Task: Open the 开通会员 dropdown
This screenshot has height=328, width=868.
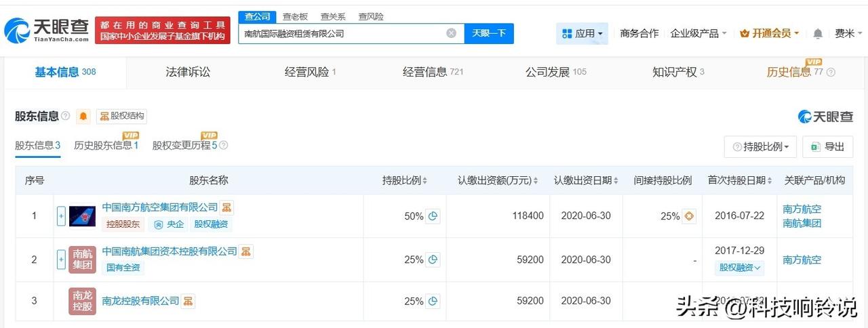Action: (x=770, y=33)
